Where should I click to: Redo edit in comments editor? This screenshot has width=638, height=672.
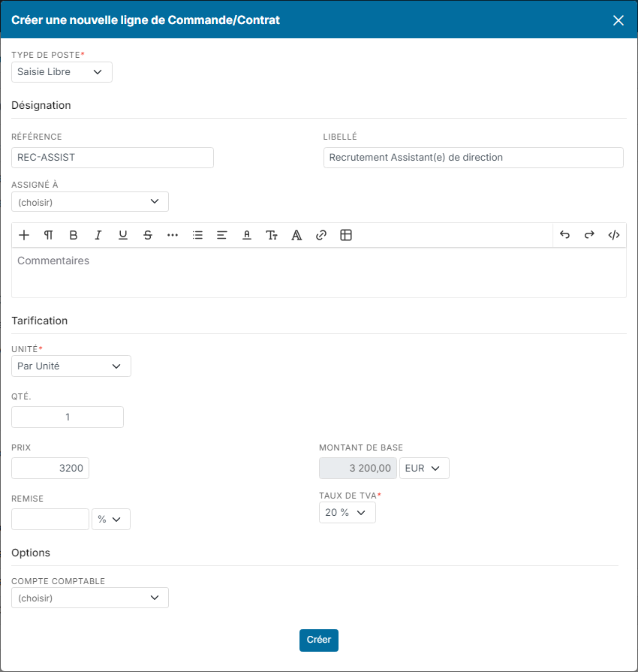589,235
